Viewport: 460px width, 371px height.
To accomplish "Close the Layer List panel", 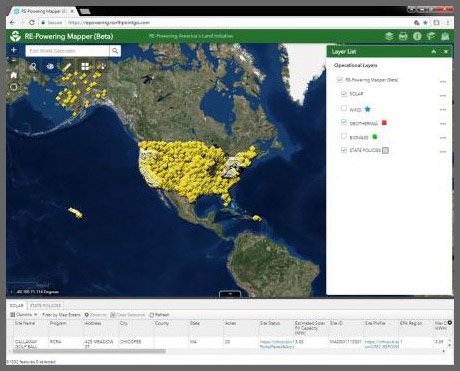I will pos(446,52).
